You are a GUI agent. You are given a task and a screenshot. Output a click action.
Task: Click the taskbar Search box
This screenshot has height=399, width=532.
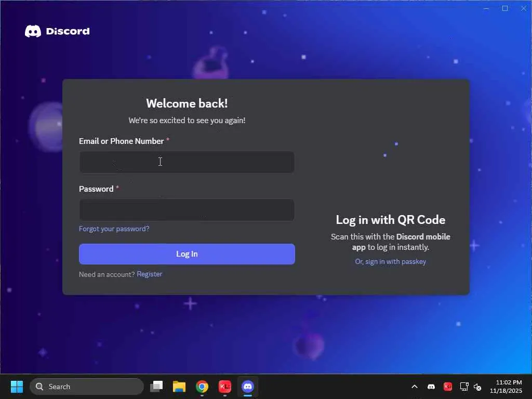(x=87, y=387)
